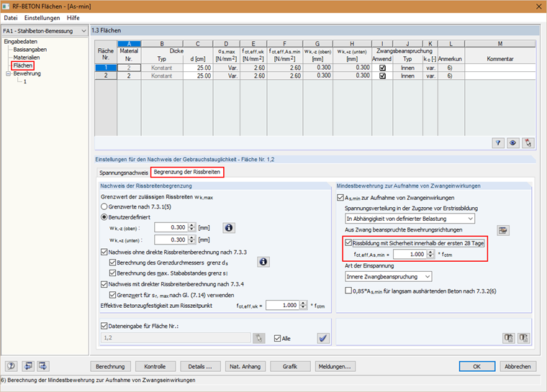
Task: Click stepper arrows of fct,eff,As,min factor
Action: (x=431, y=254)
